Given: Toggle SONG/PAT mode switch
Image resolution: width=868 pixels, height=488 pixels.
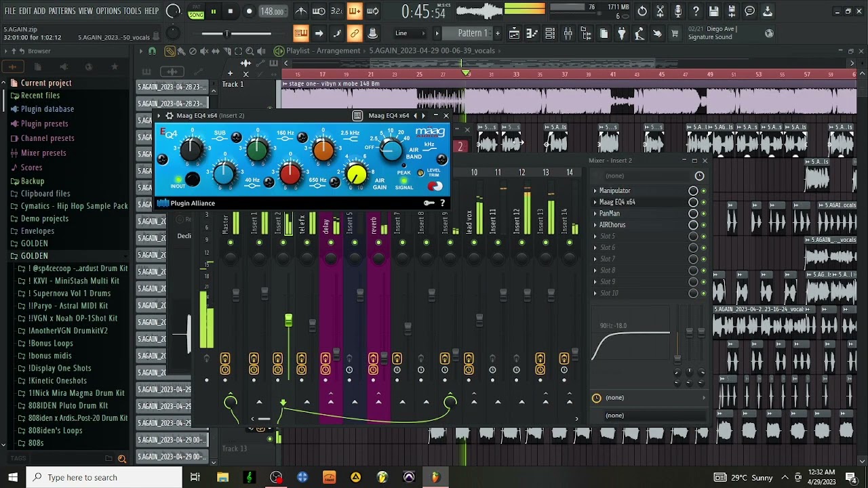Looking at the screenshot, I should click(x=196, y=12).
